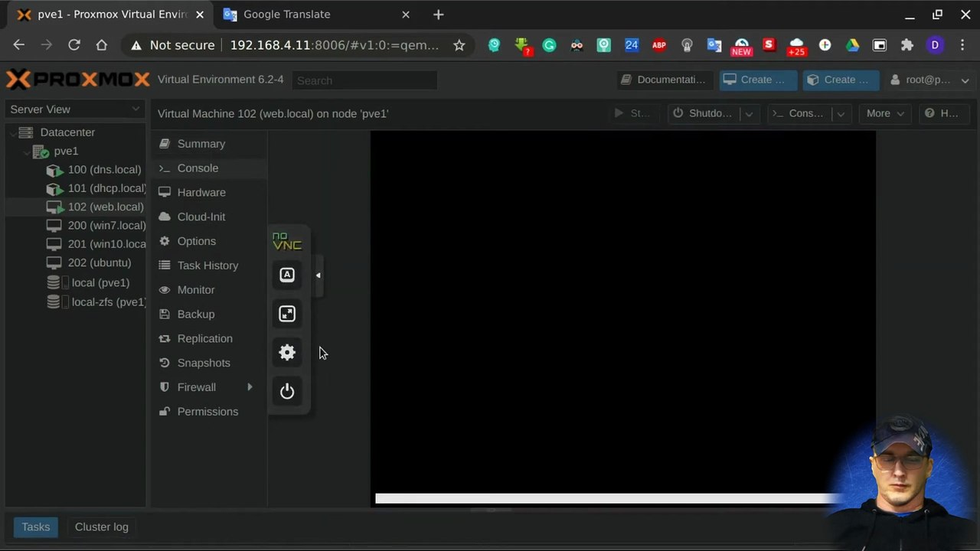The image size is (980, 551).
Task: Toggle noVNC fullscreen mode
Action: (287, 314)
